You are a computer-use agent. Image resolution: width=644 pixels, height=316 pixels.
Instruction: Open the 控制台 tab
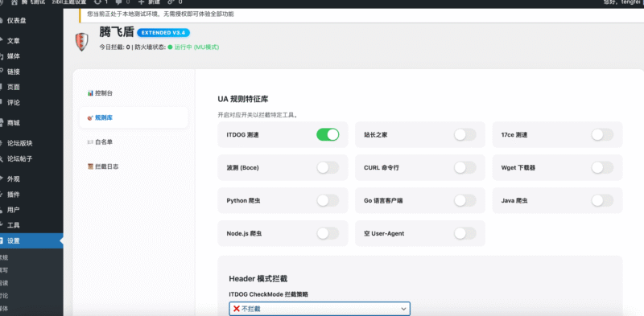134,93
